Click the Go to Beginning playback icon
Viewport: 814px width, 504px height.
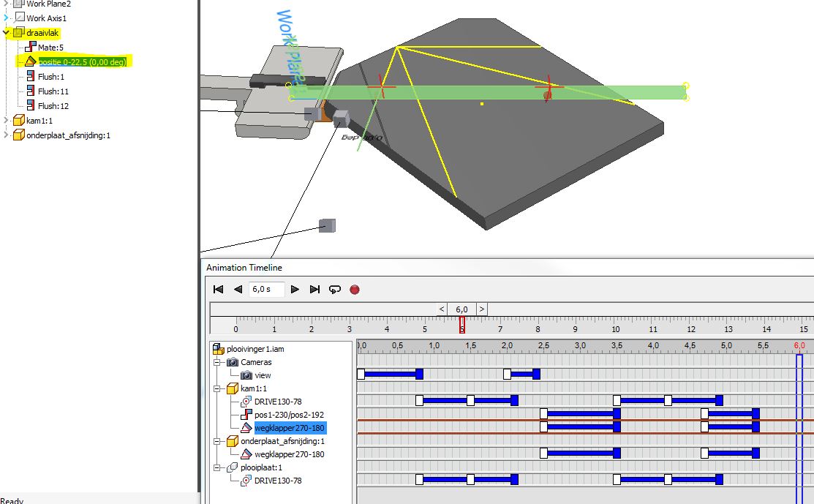coord(217,289)
